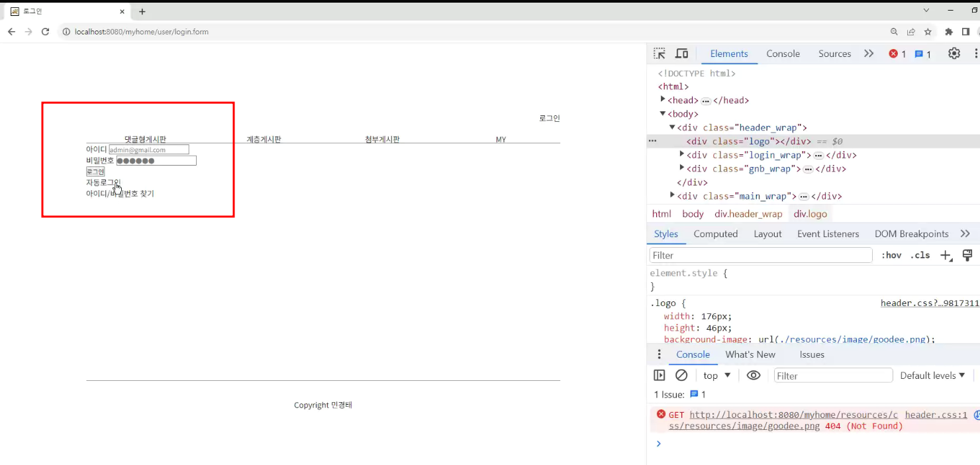
Task: Focus the Styles Filter box
Action: coord(760,256)
